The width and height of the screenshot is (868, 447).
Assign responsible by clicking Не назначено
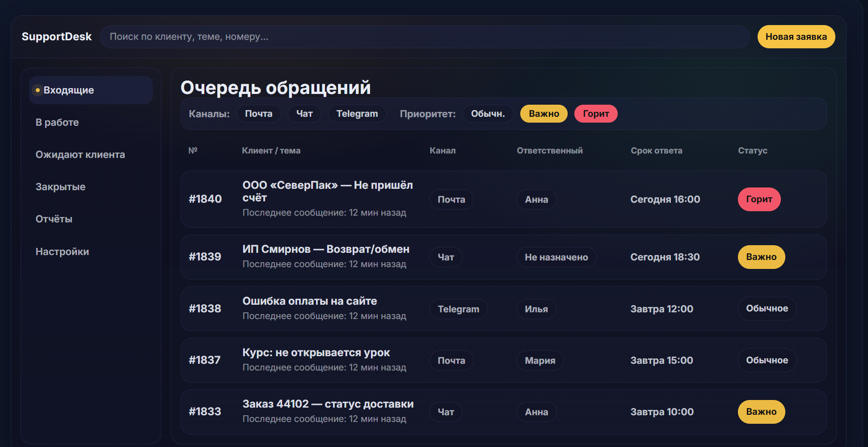556,257
